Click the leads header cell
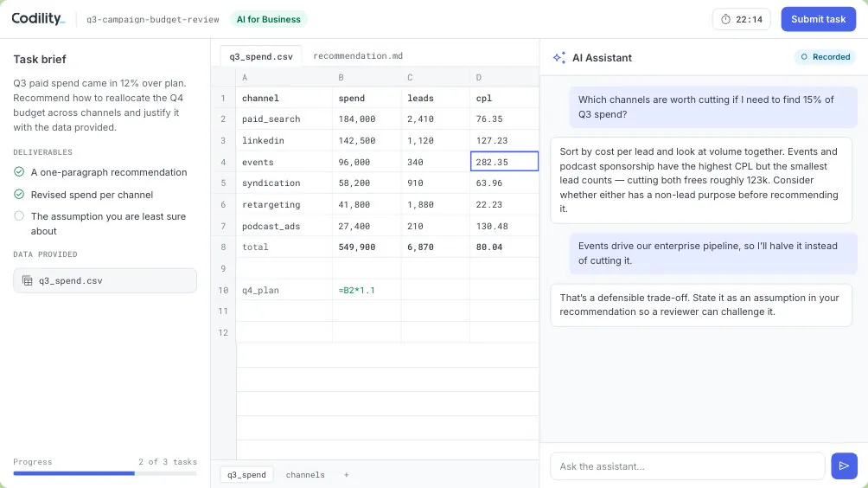Viewport: 868px width, 488px height. 436,98
